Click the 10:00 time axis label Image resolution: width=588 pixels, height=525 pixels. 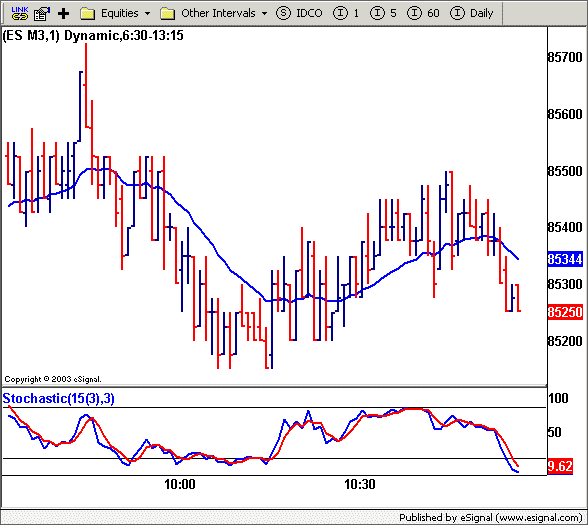click(x=180, y=484)
